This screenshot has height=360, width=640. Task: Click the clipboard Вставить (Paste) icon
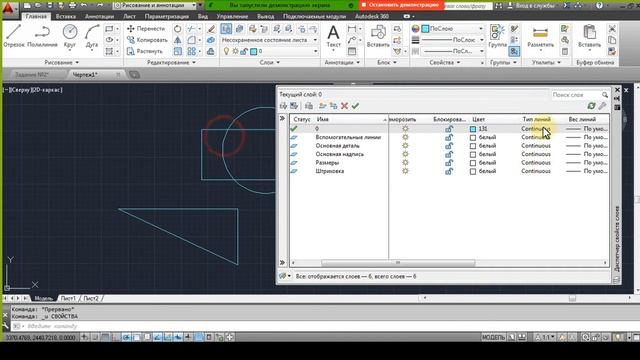coord(589,36)
